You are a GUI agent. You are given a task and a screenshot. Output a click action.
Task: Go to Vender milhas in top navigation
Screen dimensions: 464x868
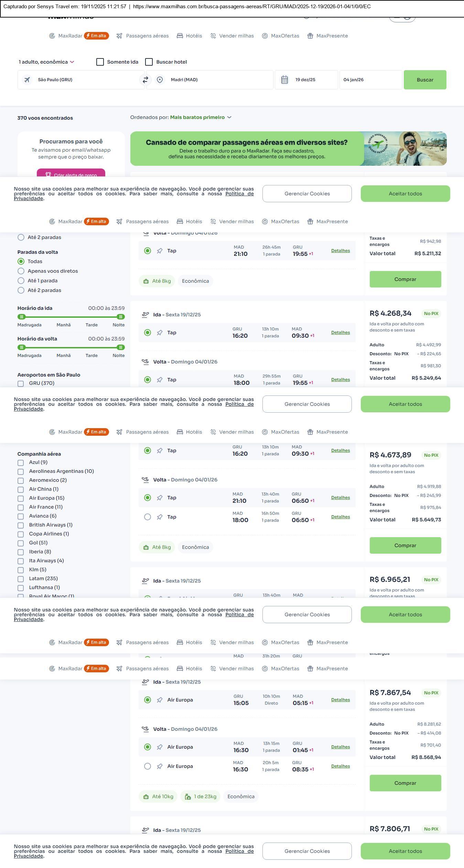(232, 36)
